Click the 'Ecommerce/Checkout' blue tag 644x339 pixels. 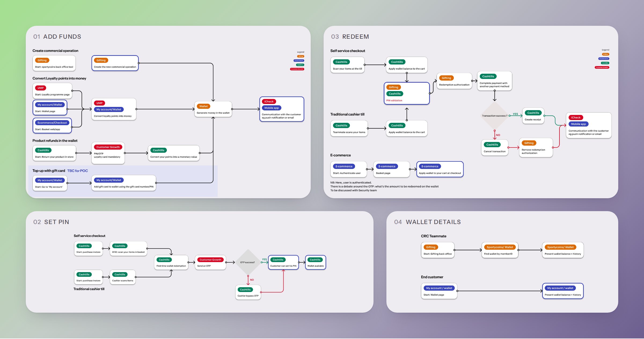[52, 123]
